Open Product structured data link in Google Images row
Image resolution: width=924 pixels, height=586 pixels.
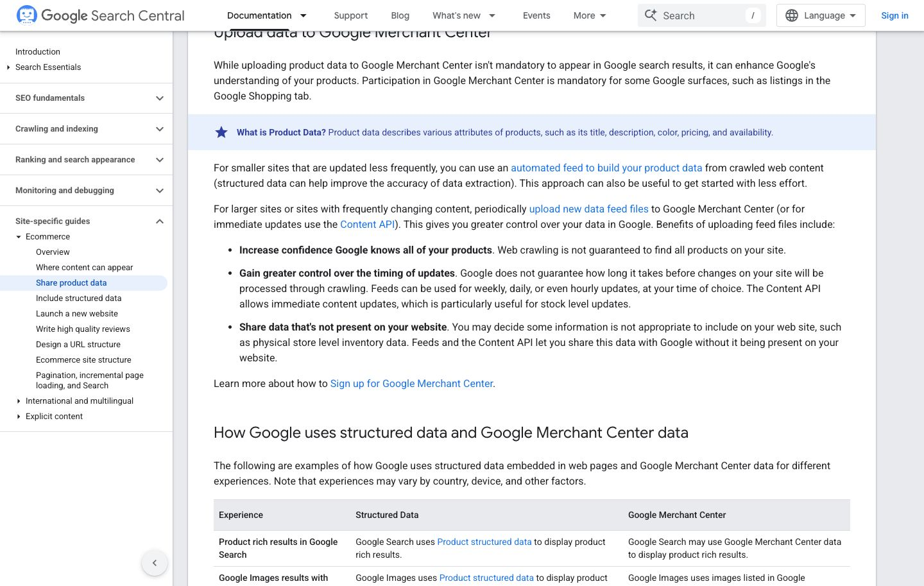coord(486,578)
